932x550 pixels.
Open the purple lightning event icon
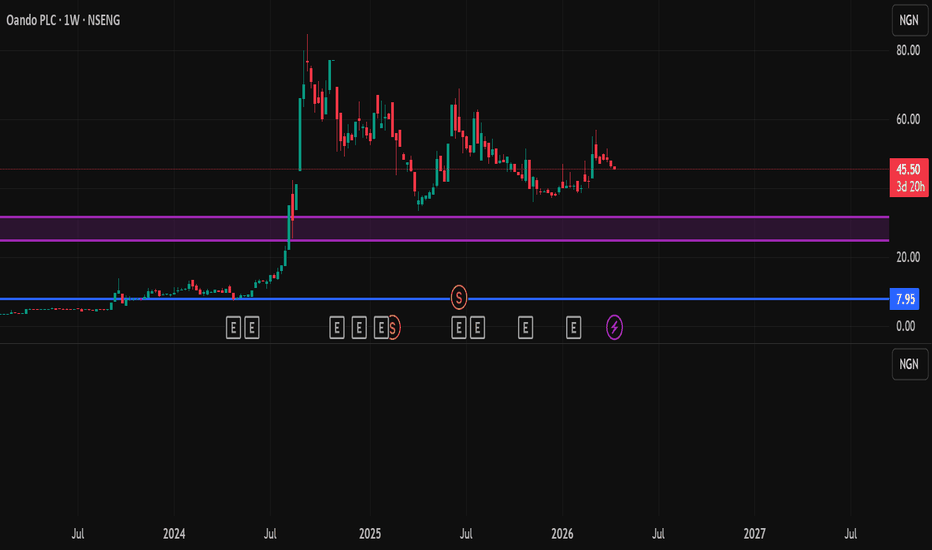[x=614, y=328]
